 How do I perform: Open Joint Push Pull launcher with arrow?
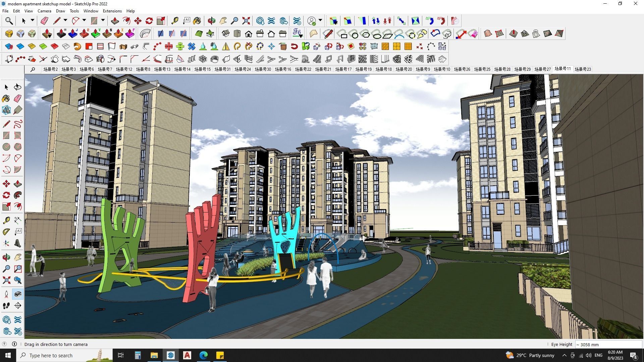tap(47, 34)
